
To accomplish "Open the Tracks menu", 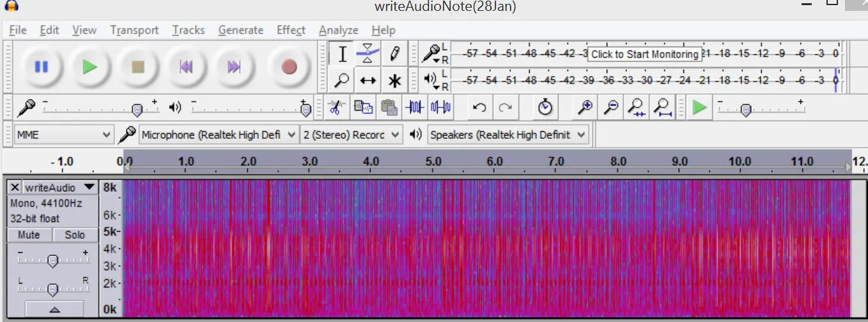I will click(x=188, y=30).
